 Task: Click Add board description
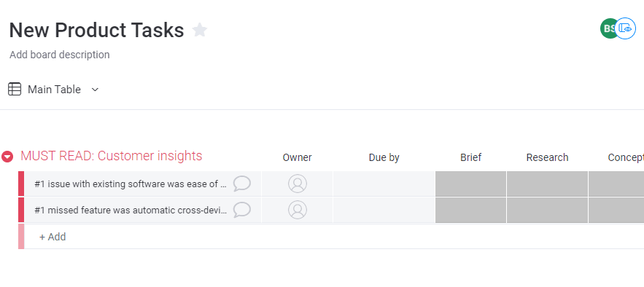(60, 55)
